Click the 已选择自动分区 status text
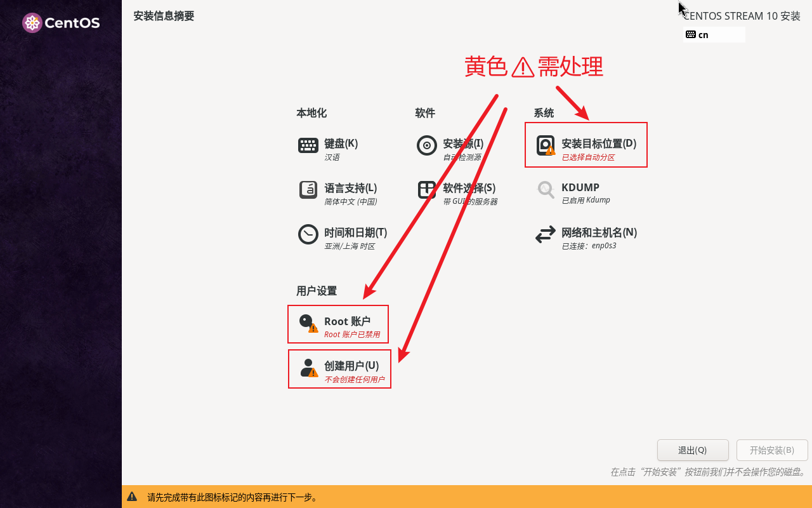 (588, 157)
